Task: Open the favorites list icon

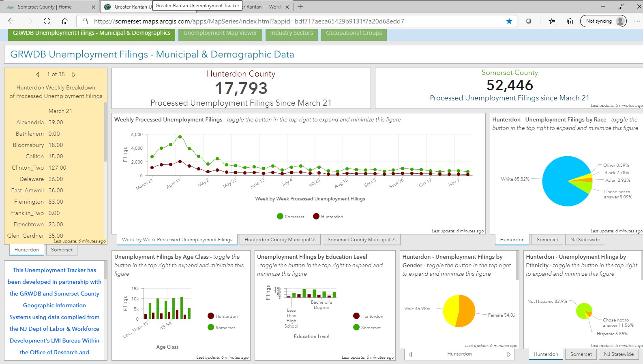Action: pos(552,21)
